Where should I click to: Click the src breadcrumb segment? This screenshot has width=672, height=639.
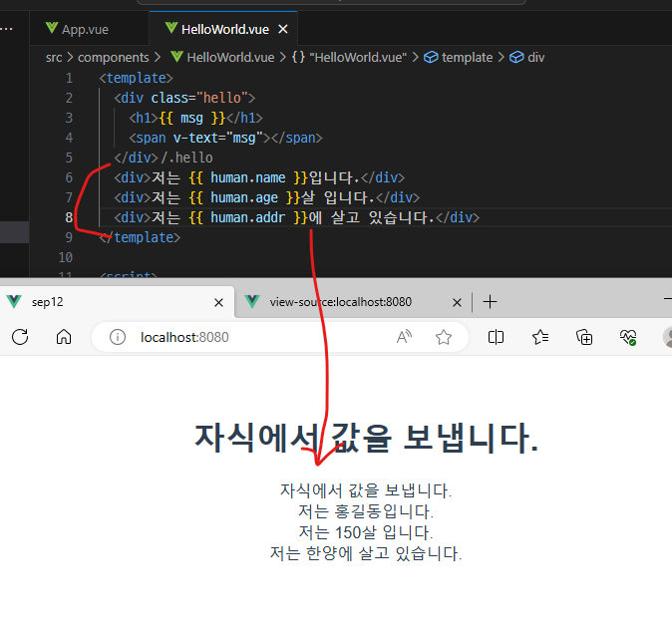point(54,58)
